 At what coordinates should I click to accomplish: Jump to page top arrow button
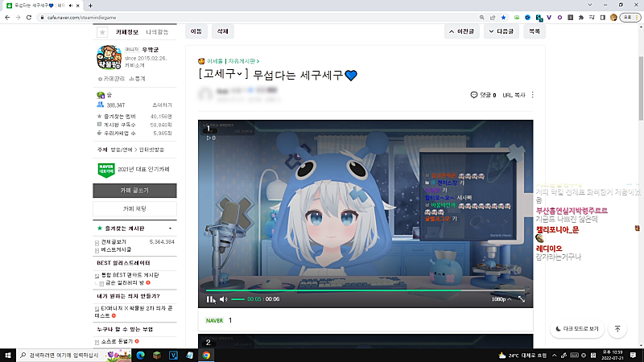coord(617,329)
